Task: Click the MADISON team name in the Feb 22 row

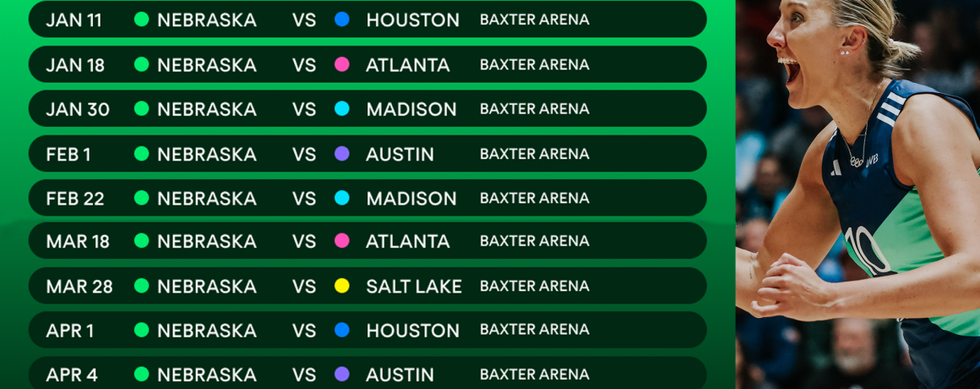Action: pyautogui.click(x=411, y=198)
